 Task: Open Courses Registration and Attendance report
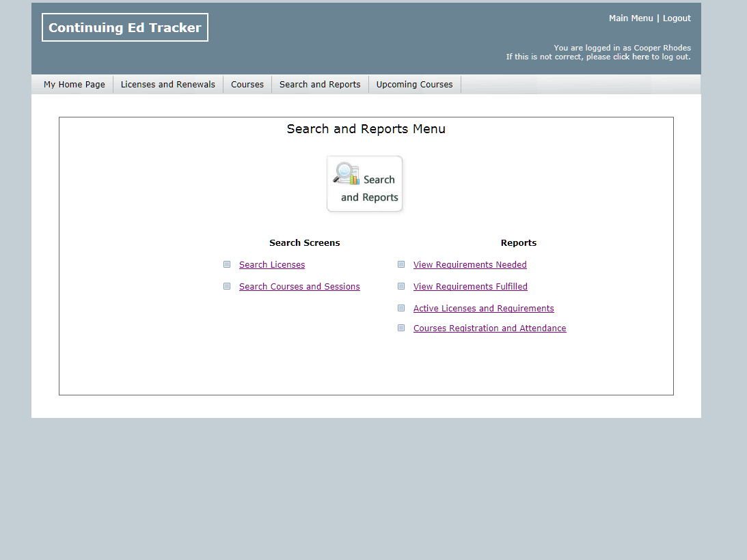pyautogui.click(x=489, y=328)
